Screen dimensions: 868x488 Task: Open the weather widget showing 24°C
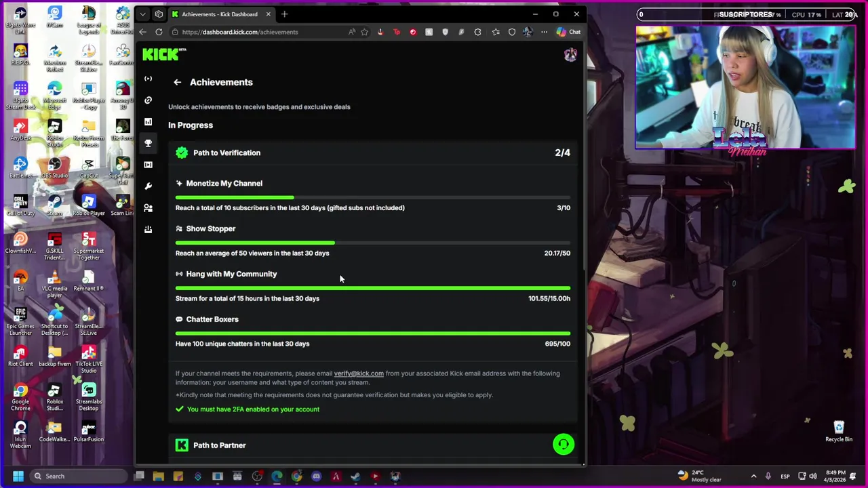pos(701,476)
